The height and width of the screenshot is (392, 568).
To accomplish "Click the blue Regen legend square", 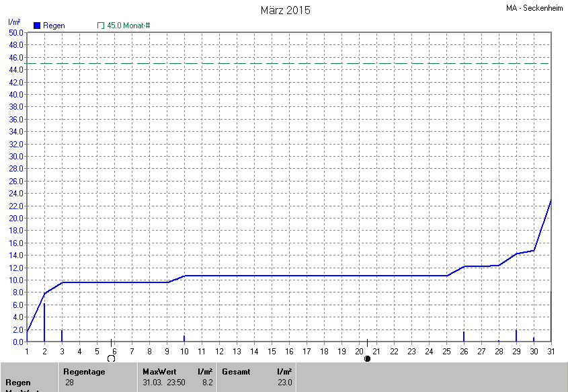I will point(37,26).
